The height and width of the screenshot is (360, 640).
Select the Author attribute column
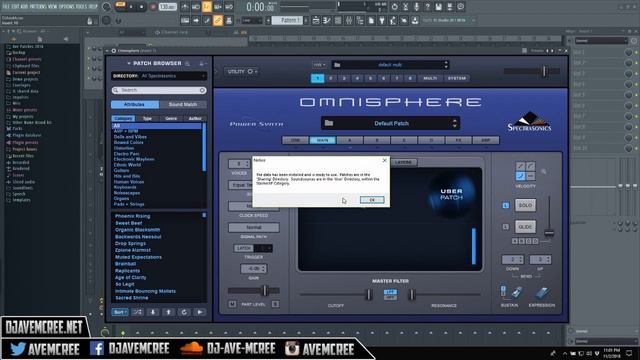[195, 118]
